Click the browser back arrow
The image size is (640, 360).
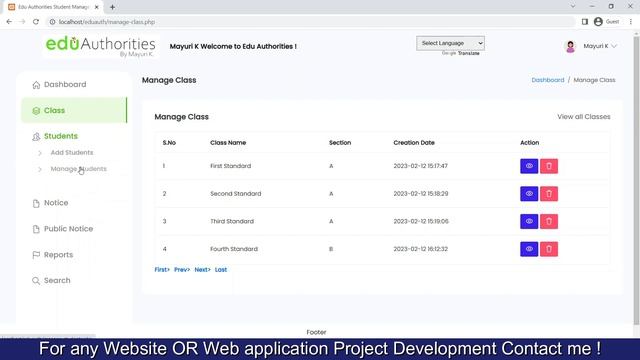(9, 22)
